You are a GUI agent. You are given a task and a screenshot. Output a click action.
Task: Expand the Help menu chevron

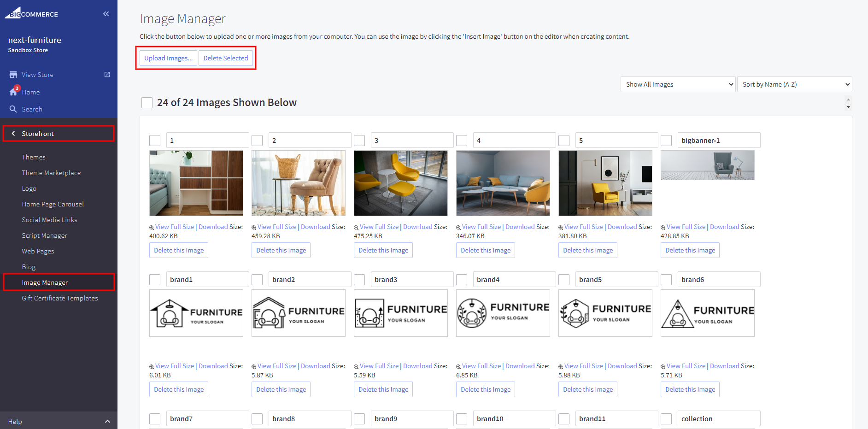click(107, 421)
